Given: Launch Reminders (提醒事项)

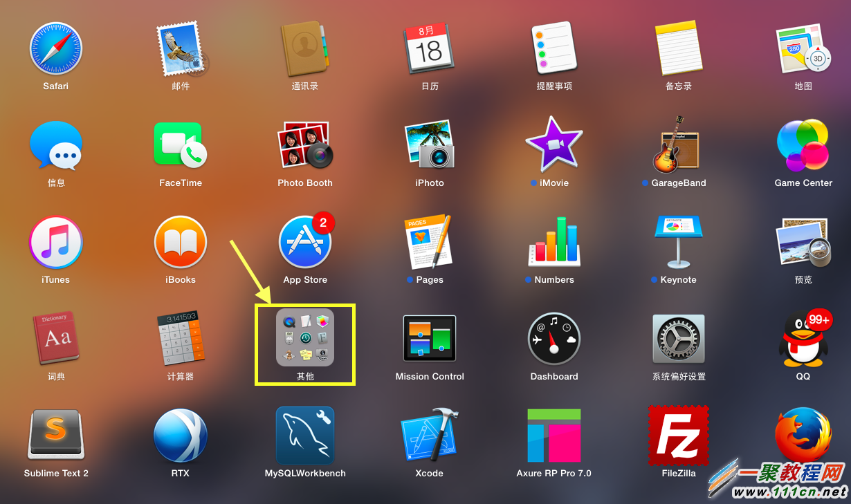Looking at the screenshot, I should (554, 48).
